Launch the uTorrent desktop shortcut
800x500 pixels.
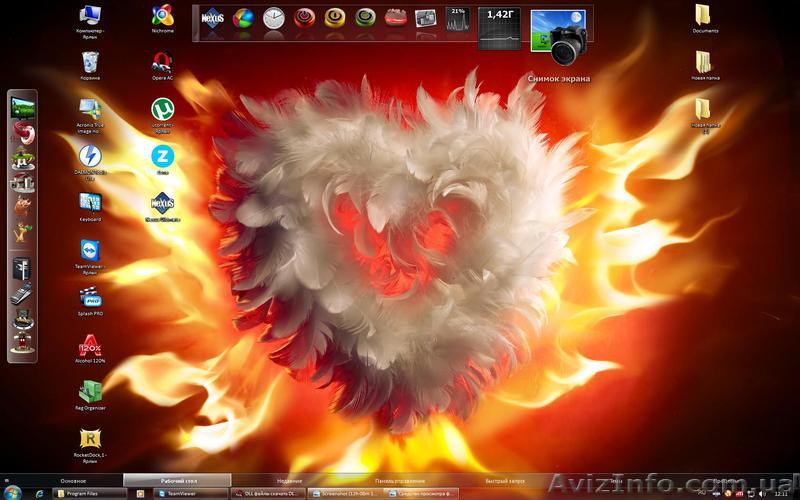click(x=162, y=109)
